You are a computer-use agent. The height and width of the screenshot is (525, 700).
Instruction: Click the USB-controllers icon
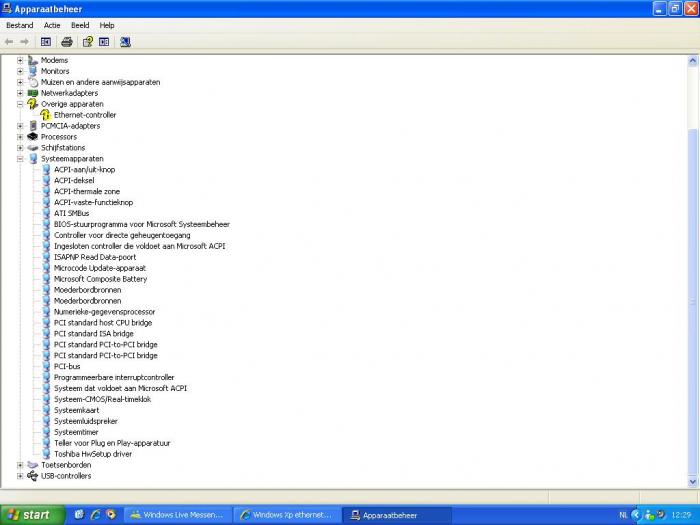click(x=33, y=476)
